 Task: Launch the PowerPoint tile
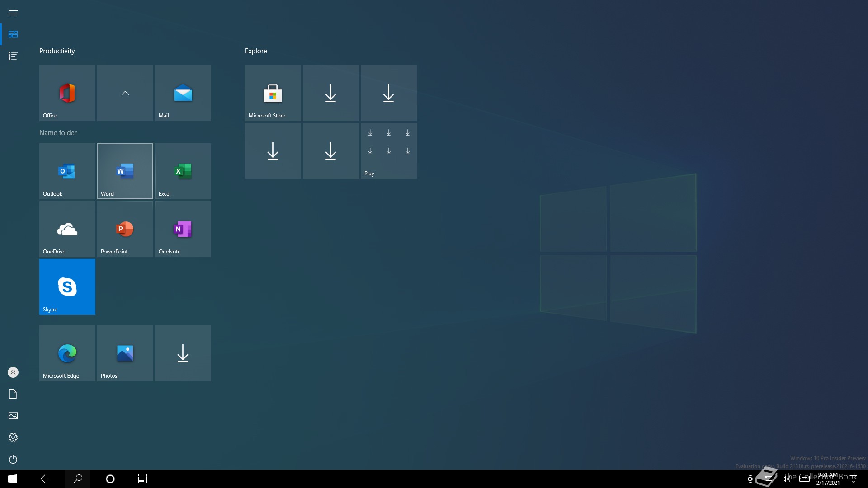point(125,229)
